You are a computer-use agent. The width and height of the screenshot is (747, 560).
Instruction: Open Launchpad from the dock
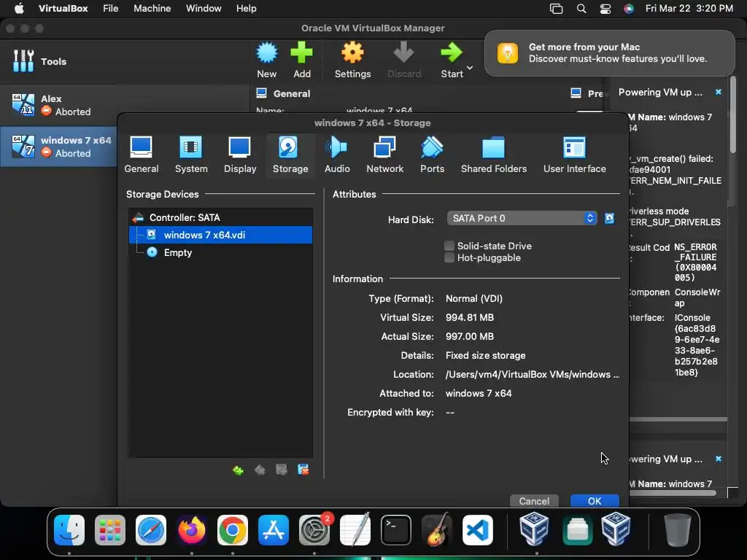pyautogui.click(x=110, y=529)
